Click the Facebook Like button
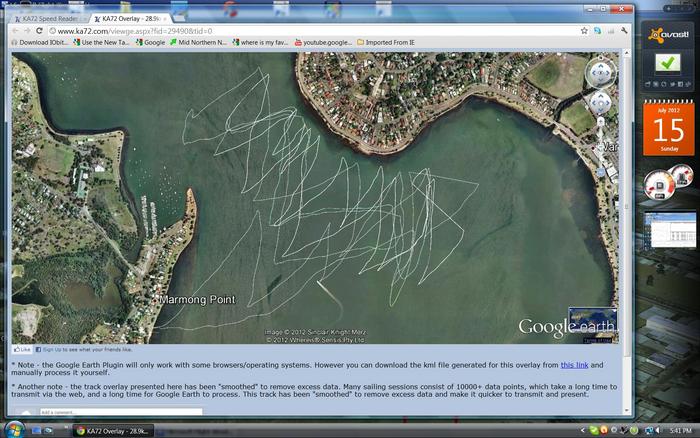 tap(22, 350)
